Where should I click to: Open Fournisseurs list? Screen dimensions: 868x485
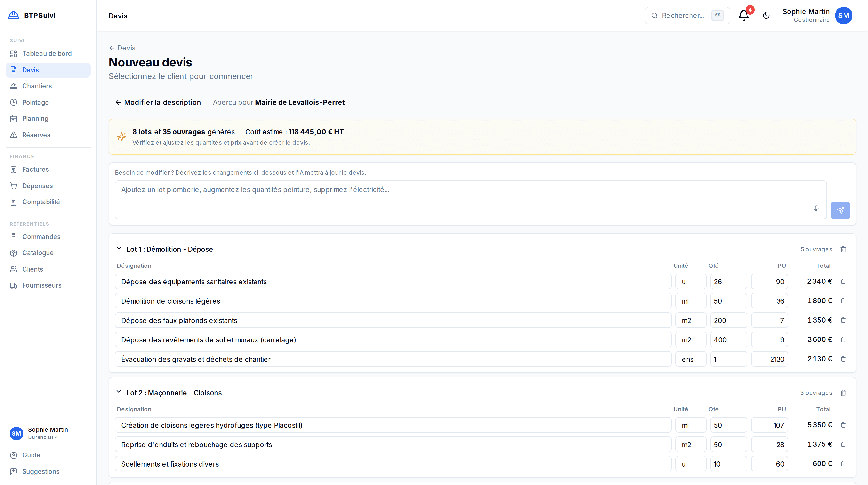tap(48, 285)
